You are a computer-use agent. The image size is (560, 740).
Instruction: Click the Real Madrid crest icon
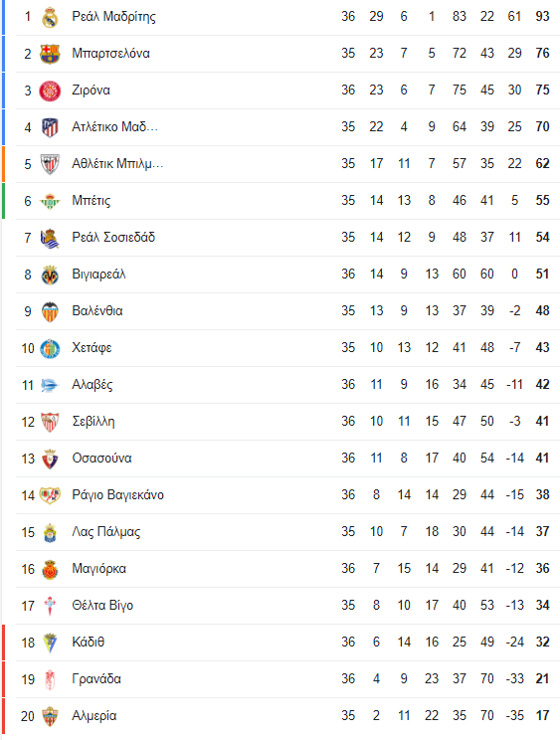50,17
